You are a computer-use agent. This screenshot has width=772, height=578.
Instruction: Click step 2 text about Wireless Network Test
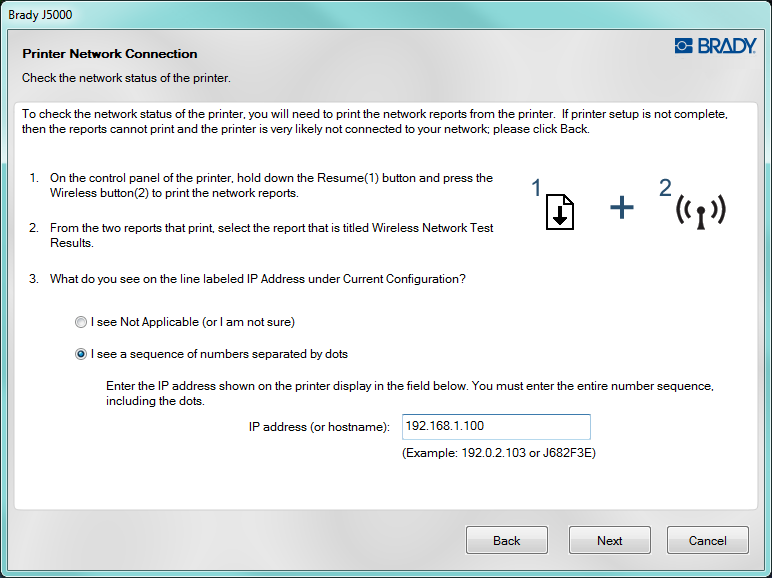(x=271, y=235)
